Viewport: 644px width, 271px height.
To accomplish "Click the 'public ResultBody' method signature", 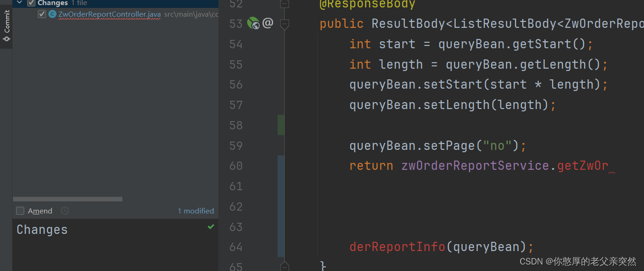I will [x=482, y=24].
